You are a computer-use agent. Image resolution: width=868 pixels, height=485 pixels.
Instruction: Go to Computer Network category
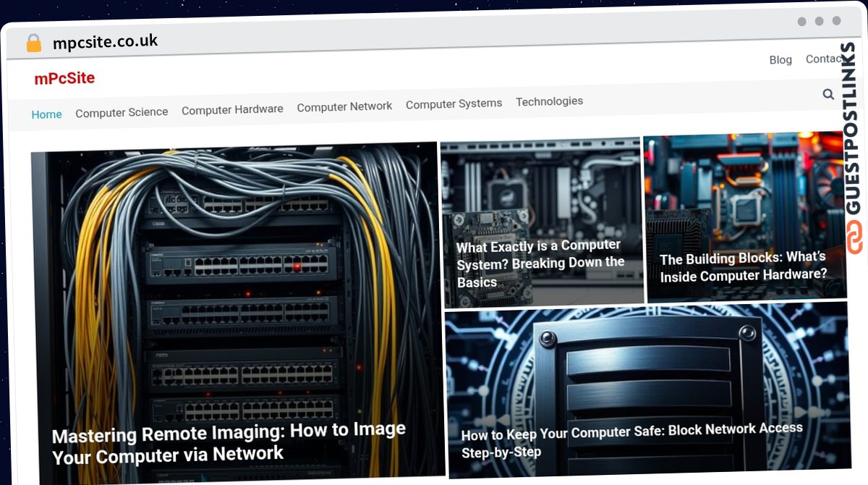coord(344,106)
